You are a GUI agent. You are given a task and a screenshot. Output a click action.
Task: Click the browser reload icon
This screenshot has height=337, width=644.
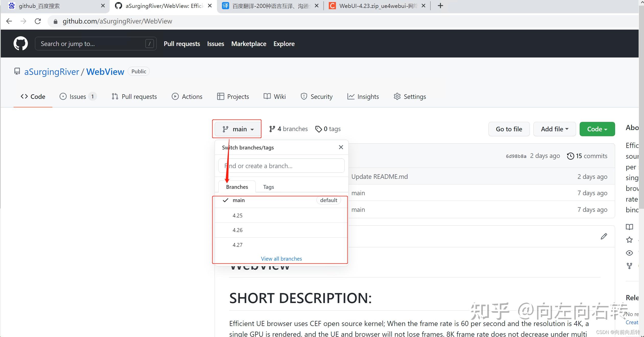[38, 21]
